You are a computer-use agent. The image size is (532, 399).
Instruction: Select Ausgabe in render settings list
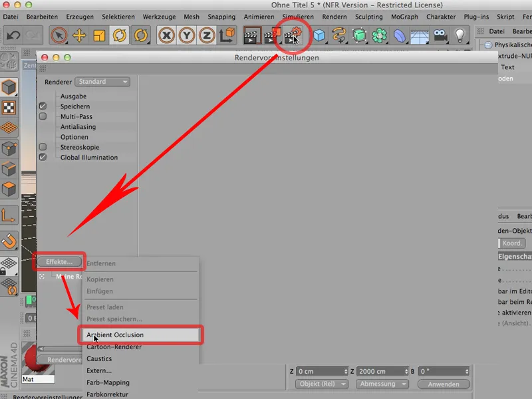coord(74,96)
